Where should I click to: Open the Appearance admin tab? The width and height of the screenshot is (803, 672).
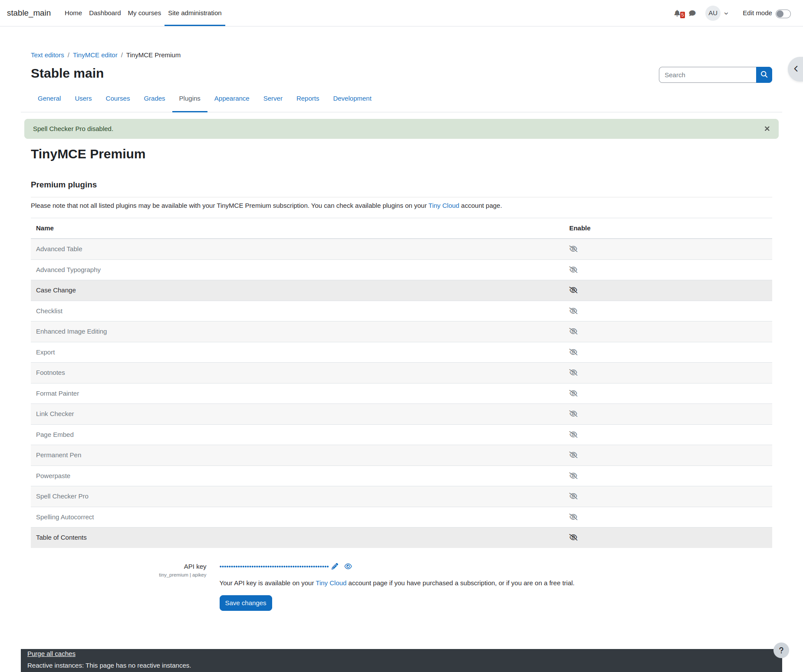232,98
